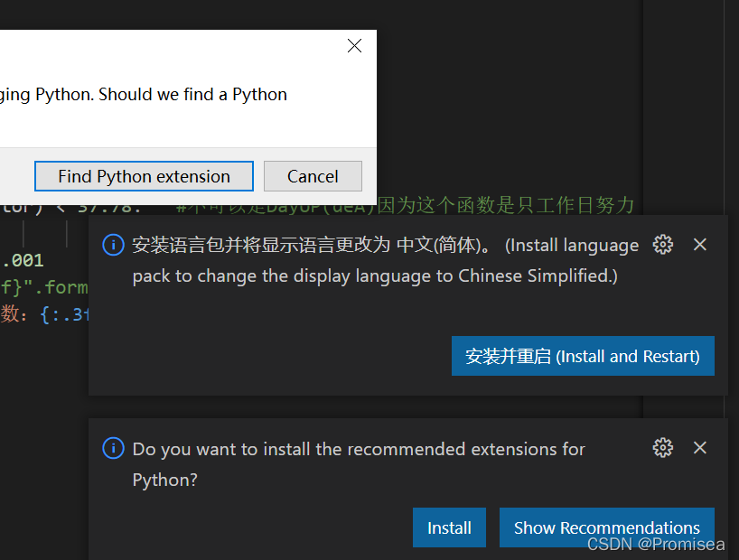
Task: Click info icon on language pack notification
Action: click(x=113, y=245)
